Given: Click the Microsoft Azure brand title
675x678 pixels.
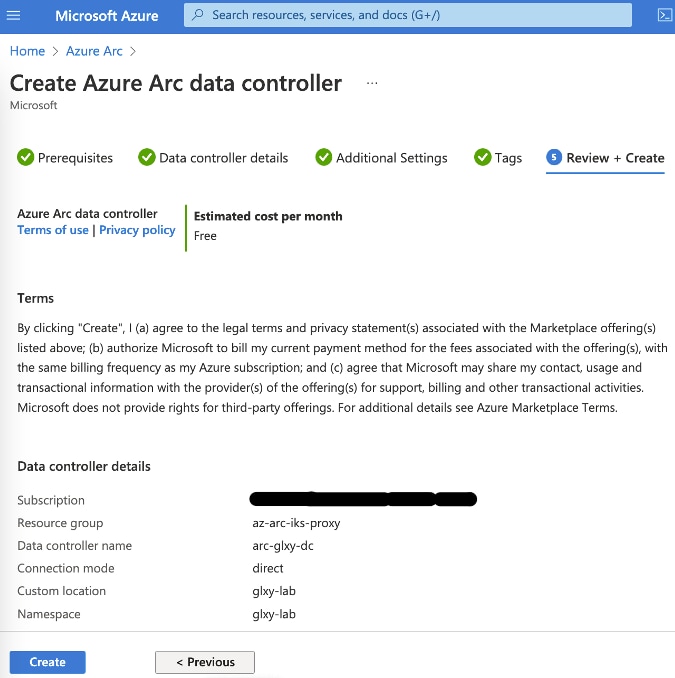Looking at the screenshot, I should [x=107, y=16].
